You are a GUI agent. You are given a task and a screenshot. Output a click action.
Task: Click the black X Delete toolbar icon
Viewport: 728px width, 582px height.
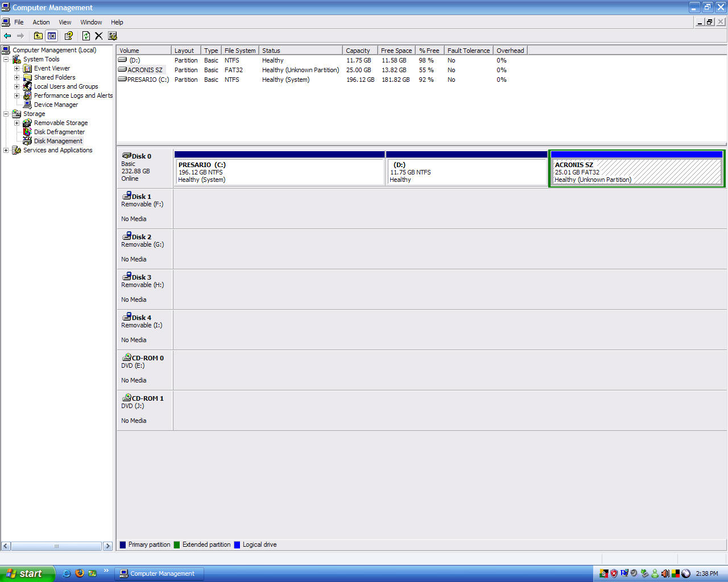point(98,36)
